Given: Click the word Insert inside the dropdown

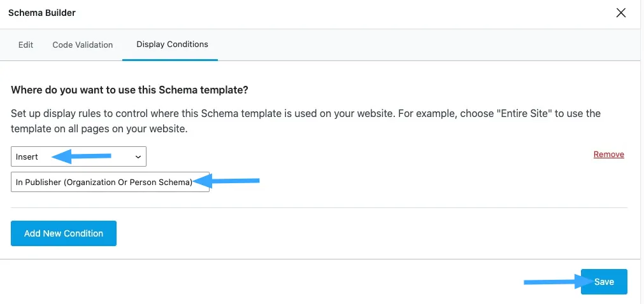Looking at the screenshot, I should (27, 157).
